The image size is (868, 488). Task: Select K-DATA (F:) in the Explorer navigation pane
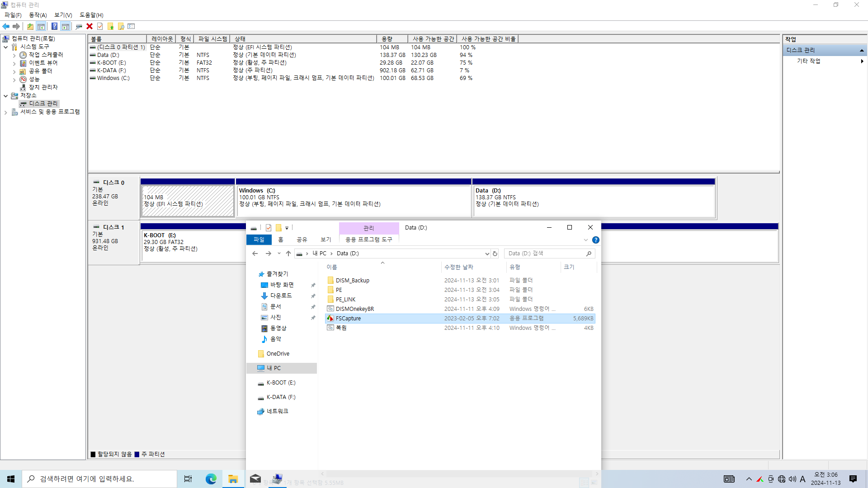coord(281,397)
